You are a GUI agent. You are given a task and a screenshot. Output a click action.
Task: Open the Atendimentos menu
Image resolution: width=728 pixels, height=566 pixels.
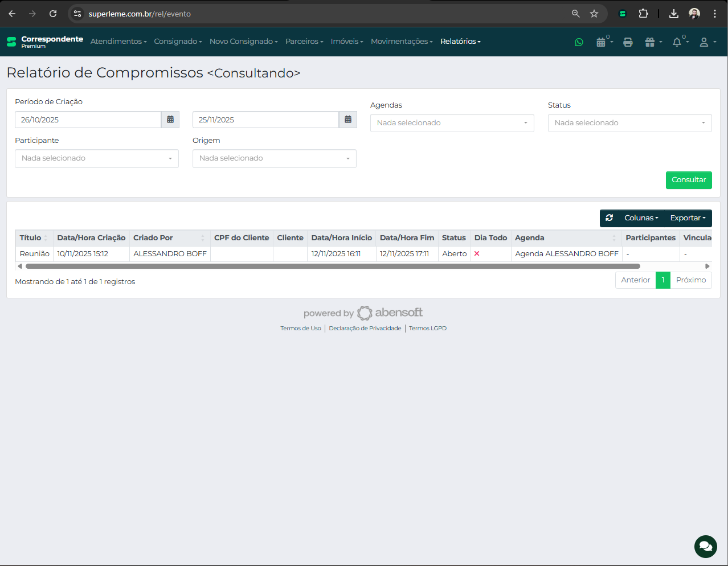pyautogui.click(x=118, y=42)
